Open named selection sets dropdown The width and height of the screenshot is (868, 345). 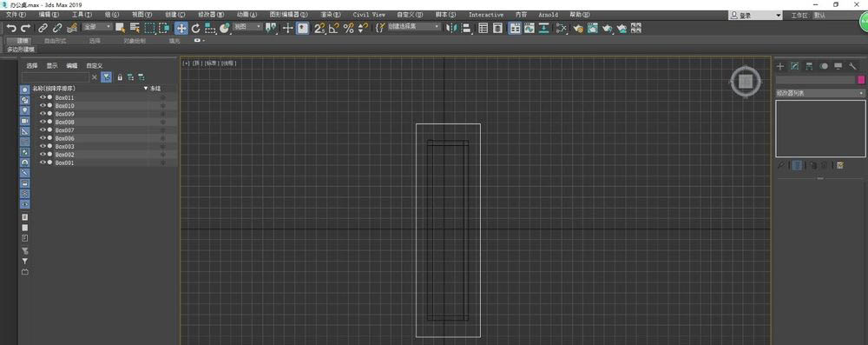coord(415,27)
